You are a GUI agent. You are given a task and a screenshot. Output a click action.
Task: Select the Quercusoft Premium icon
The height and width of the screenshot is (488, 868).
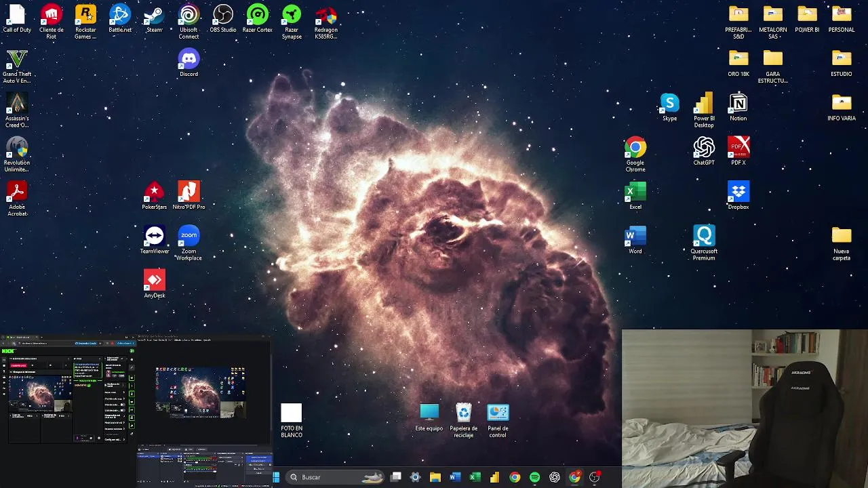(x=704, y=243)
